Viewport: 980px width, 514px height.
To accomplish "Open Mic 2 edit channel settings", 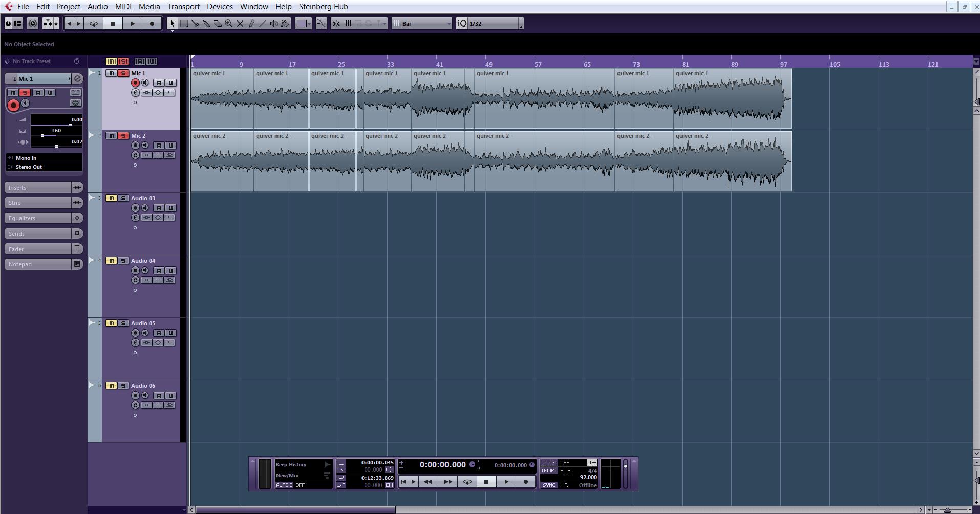I will point(135,155).
